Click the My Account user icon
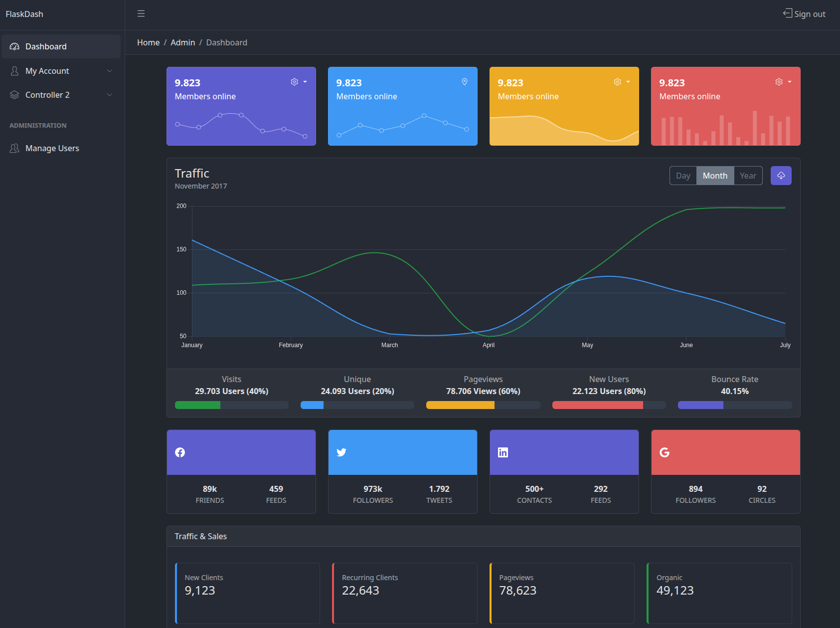The image size is (840, 628). 15,71
